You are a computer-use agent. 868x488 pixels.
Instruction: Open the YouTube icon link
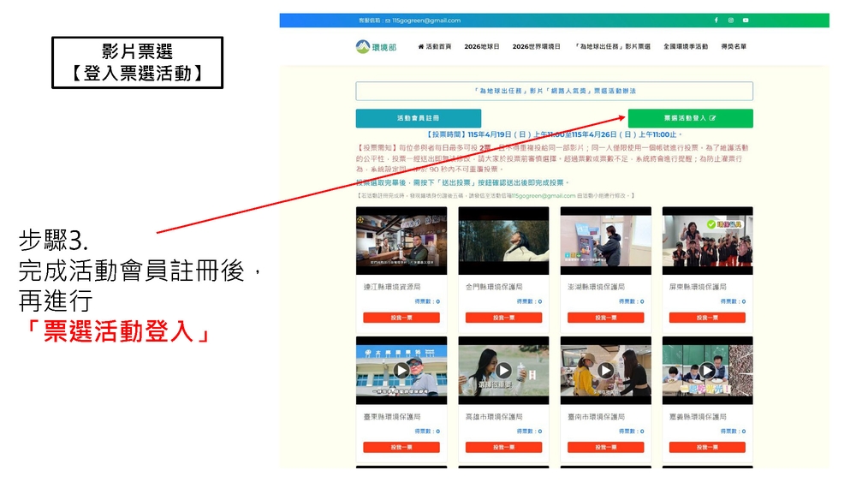coord(746,21)
